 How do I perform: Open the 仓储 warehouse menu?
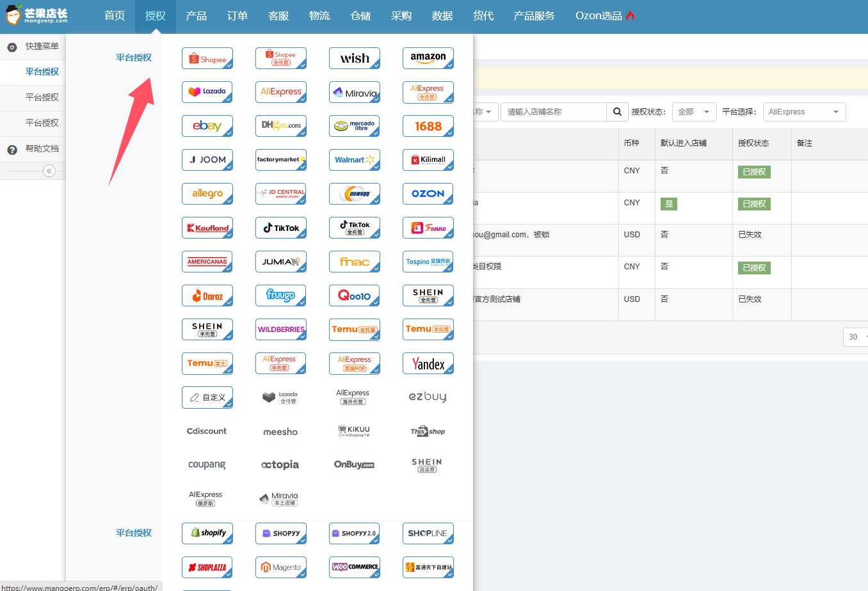(360, 16)
